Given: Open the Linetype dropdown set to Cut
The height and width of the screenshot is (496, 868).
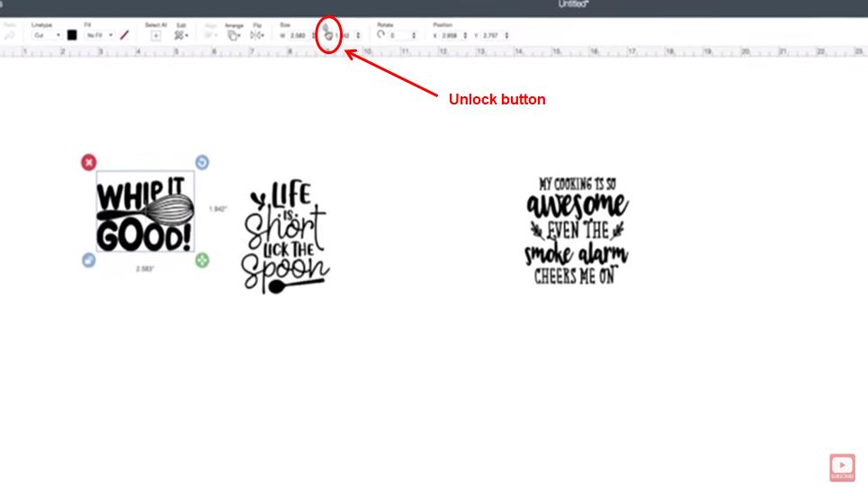Looking at the screenshot, I should 46,35.
